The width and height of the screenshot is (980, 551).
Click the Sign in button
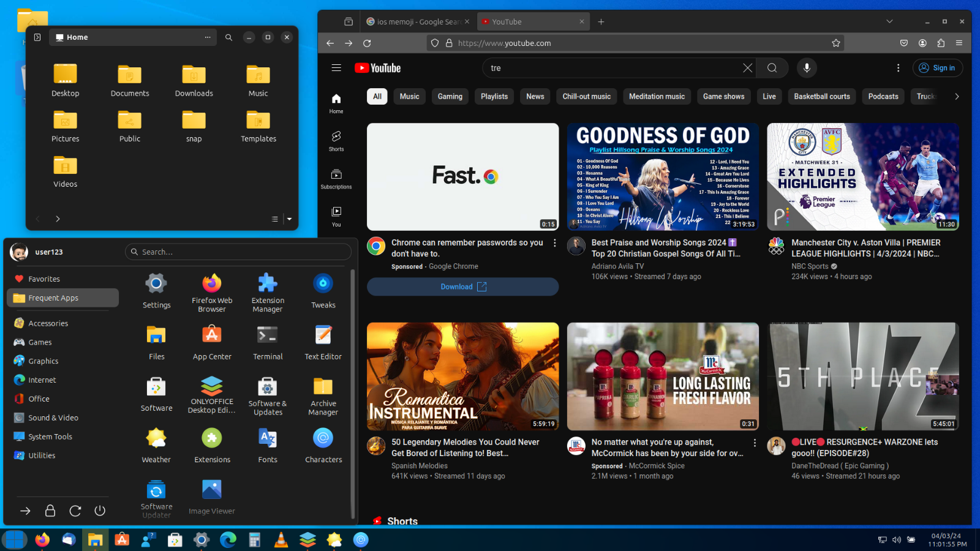coord(938,68)
